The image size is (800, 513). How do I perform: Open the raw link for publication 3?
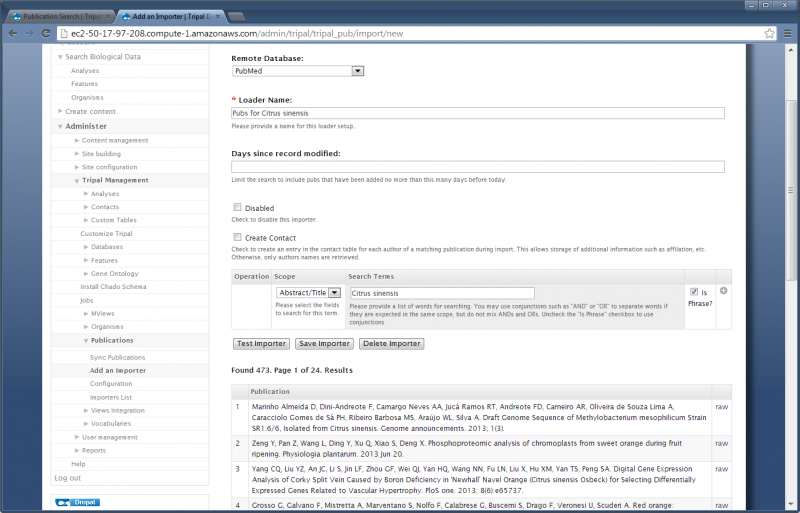(x=721, y=469)
